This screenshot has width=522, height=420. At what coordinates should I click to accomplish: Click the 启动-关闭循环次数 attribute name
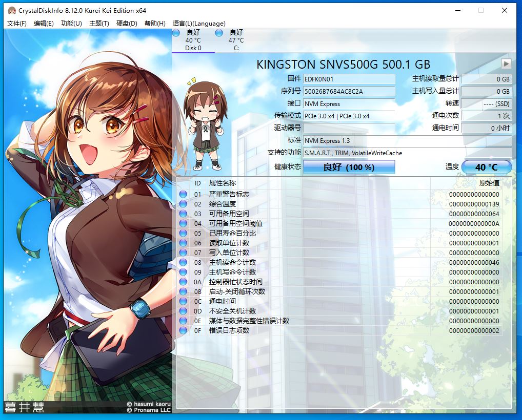pos(237,291)
